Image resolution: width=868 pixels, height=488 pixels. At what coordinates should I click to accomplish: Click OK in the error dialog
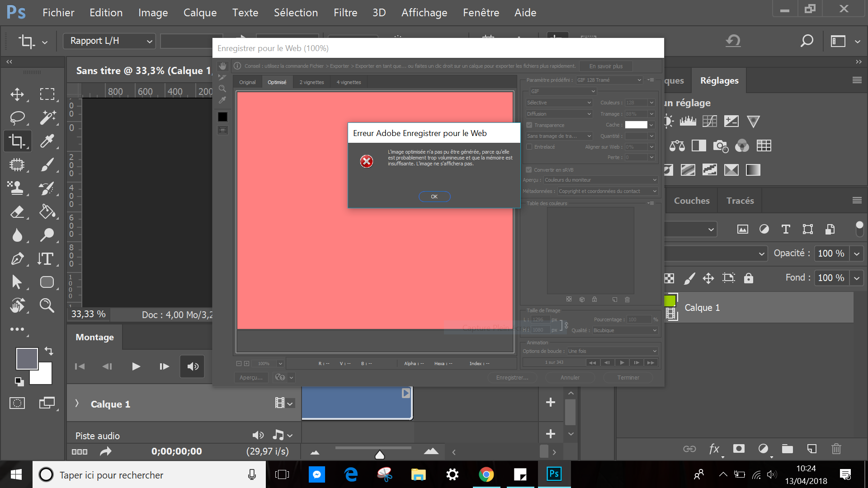pos(434,197)
